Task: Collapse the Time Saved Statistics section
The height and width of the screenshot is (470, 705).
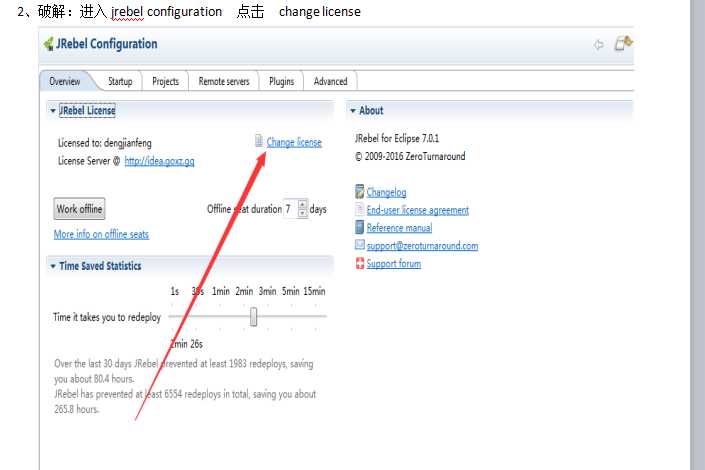Action: 53,266
